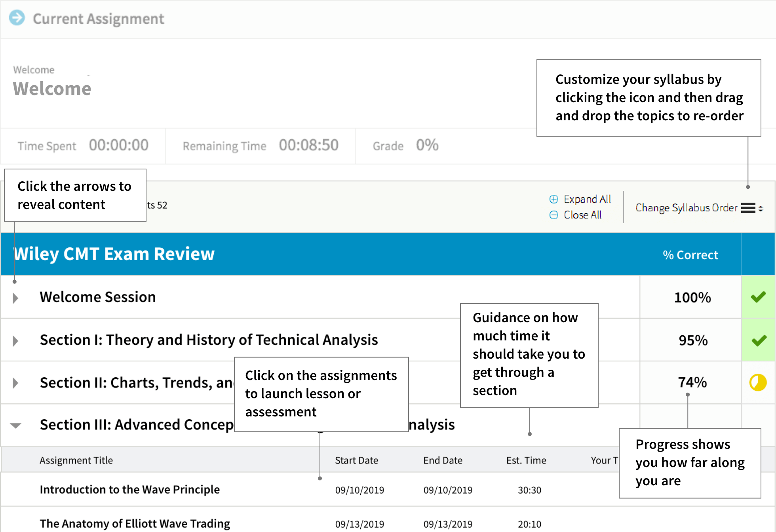Click the Close All link
This screenshot has width=776, height=532.
pyautogui.click(x=582, y=215)
